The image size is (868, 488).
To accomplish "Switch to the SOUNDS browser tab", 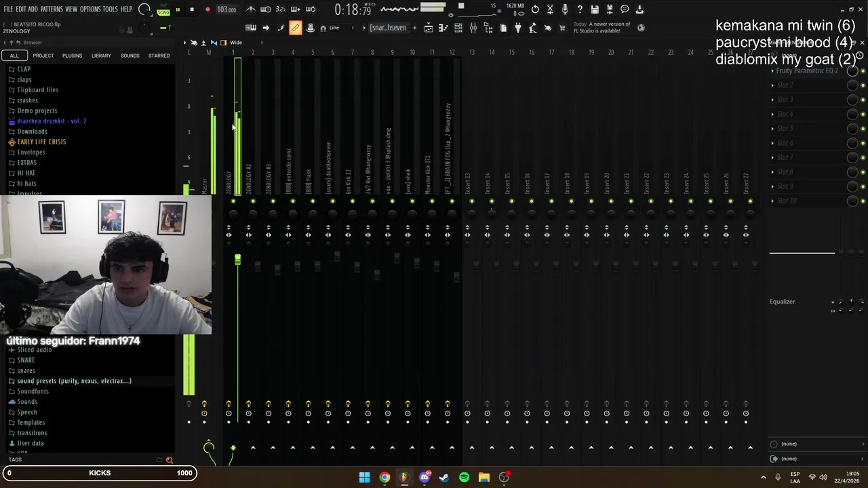I will coord(130,56).
